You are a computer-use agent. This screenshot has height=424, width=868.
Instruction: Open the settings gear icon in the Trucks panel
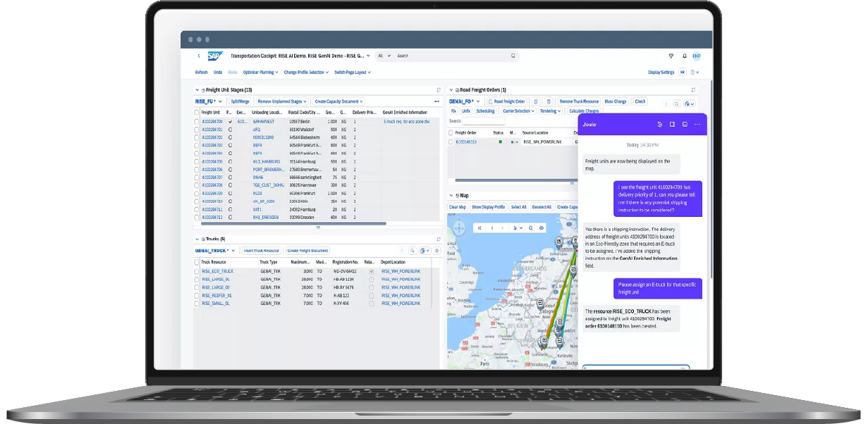[436, 251]
